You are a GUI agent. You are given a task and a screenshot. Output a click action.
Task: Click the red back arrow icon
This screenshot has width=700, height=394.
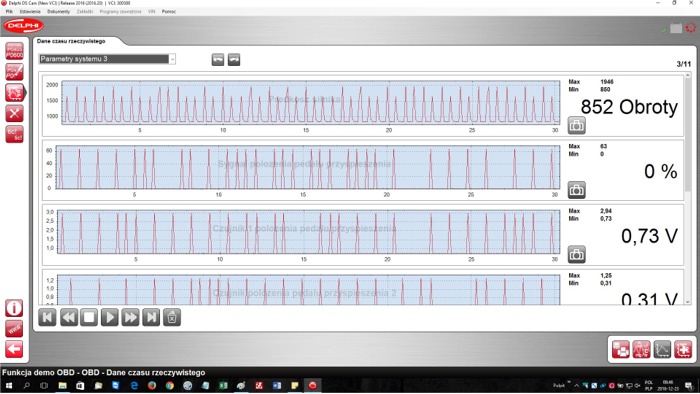click(x=14, y=349)
